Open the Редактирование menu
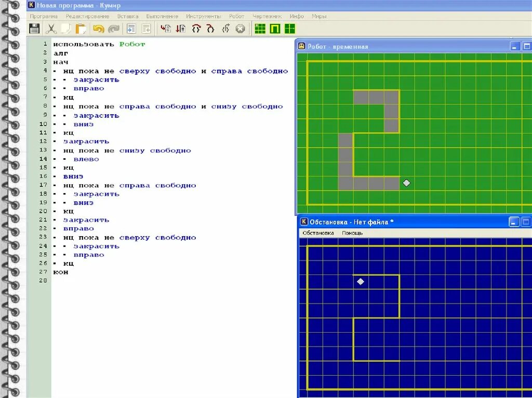532x398 pixels. click(x=87, y=16)
